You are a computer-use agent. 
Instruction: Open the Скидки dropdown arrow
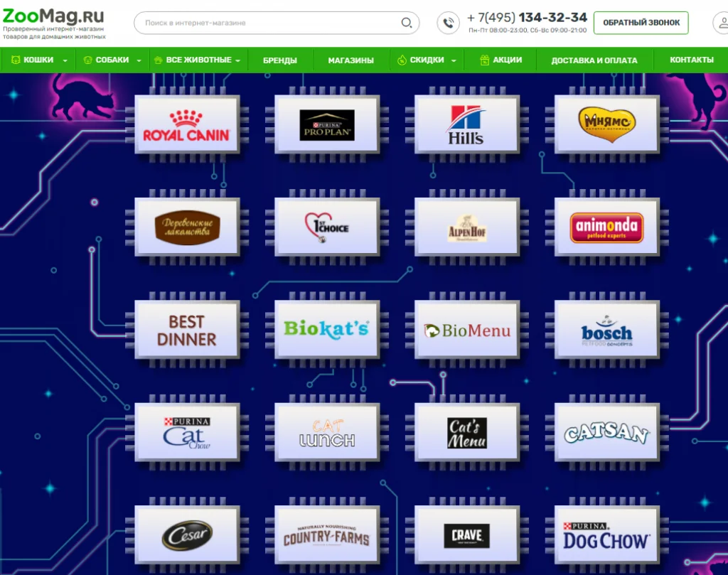coord(454,61)
